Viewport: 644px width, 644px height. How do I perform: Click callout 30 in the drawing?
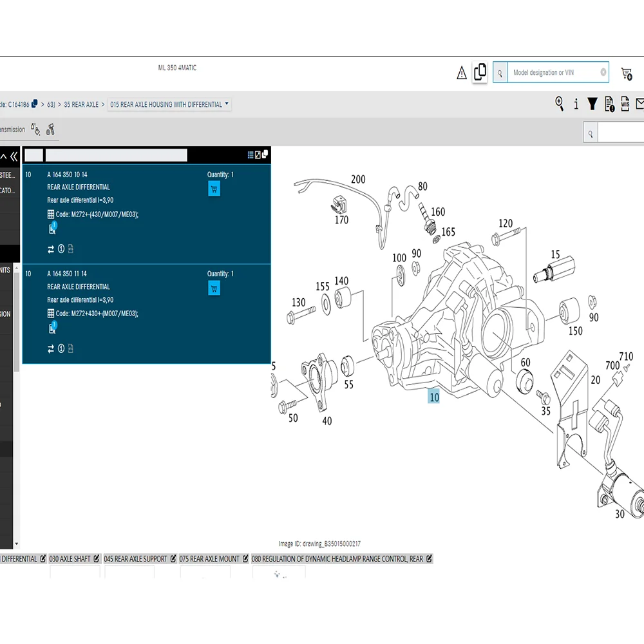pos(620,514)
